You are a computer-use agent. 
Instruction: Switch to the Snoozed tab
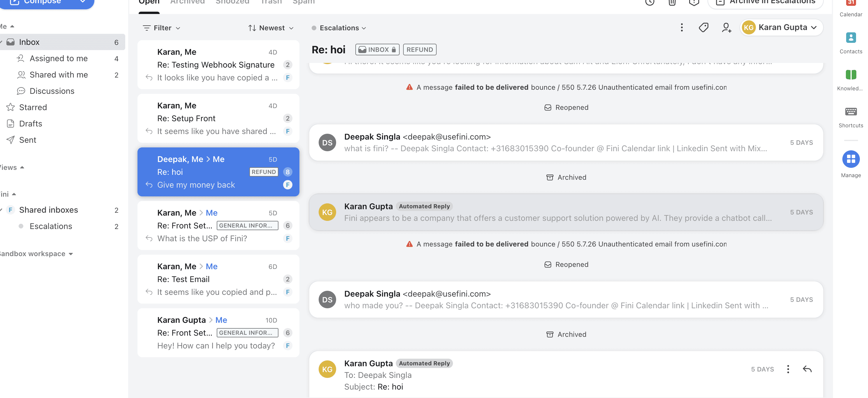(x=232, y=3)
